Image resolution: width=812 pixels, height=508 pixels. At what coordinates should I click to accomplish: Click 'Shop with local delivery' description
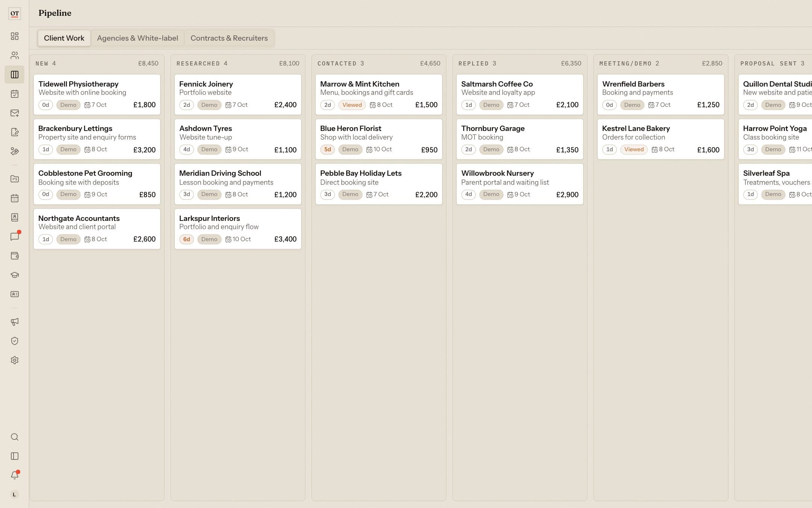click(x=356, y=137)
